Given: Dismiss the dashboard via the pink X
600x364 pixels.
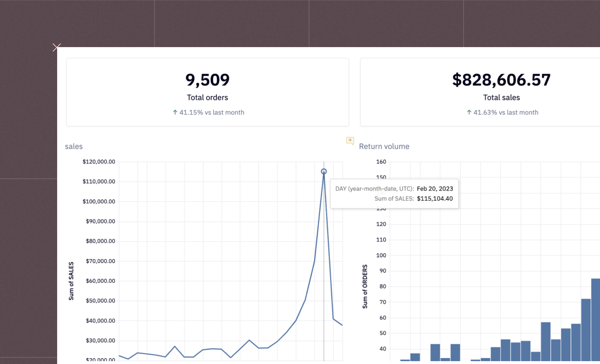Looking at the screenshot, I should pyautogui.click(x=57, y=47).
